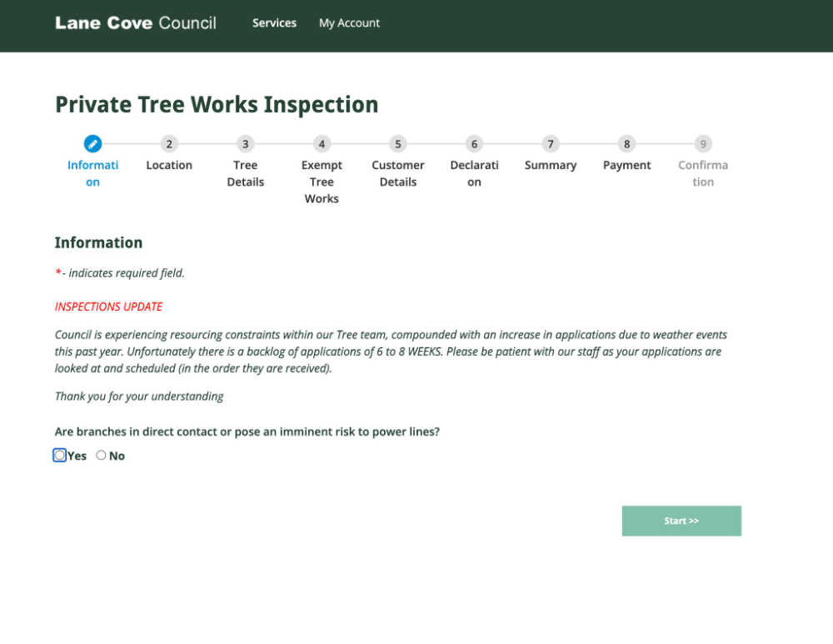
Task: Click step 8 Payment number circle
Action: click(x=627, y=144)
